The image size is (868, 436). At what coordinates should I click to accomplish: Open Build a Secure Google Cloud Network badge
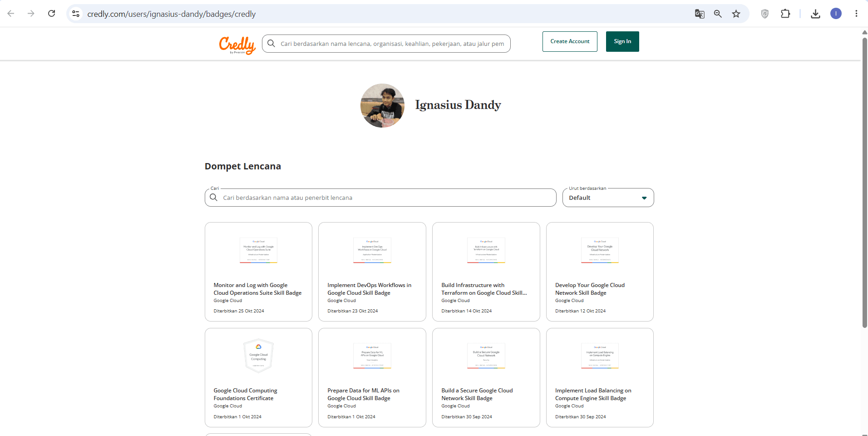[486, 377]
